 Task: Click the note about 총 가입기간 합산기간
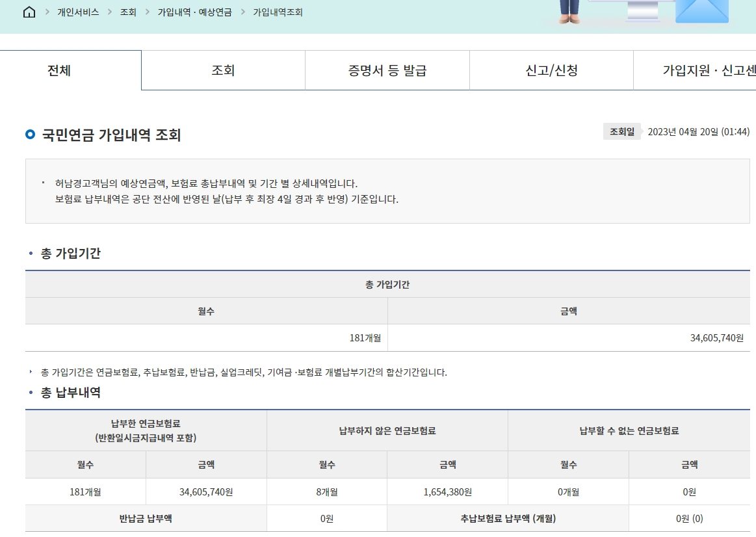pos(244,372)
